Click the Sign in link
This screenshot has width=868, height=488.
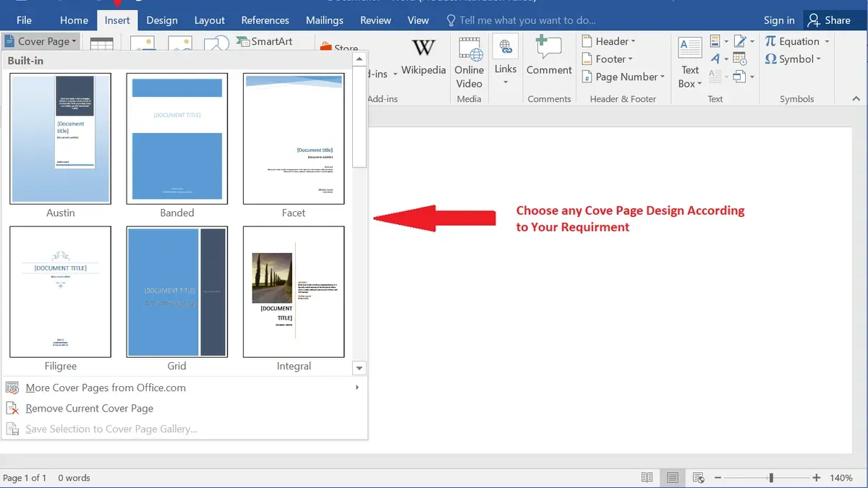779,20
